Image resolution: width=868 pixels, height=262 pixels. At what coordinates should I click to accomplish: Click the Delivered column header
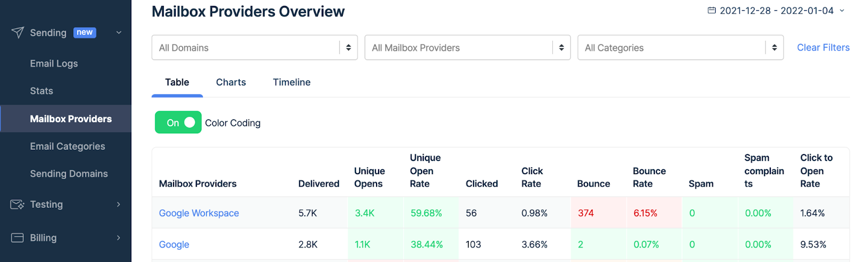click(318, 184)
